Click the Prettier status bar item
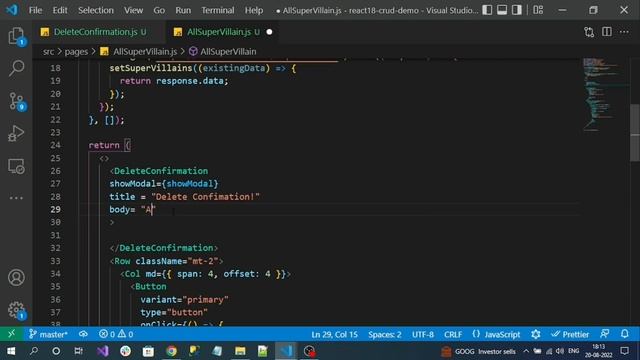Viewport: 640px width, 360px height. 570,334
